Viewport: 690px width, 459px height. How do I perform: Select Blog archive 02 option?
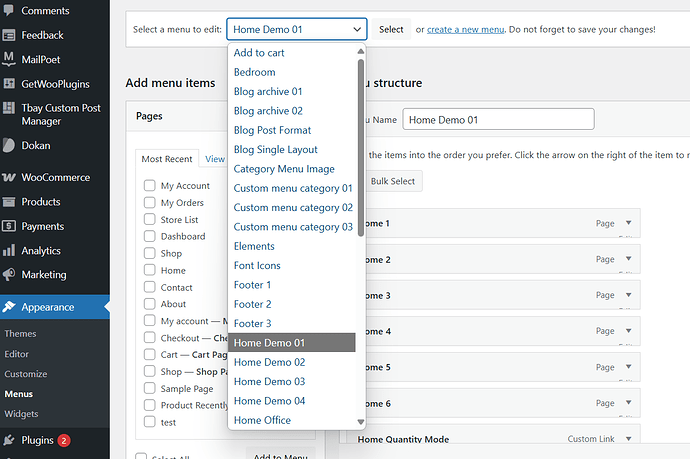pos(292,111)
